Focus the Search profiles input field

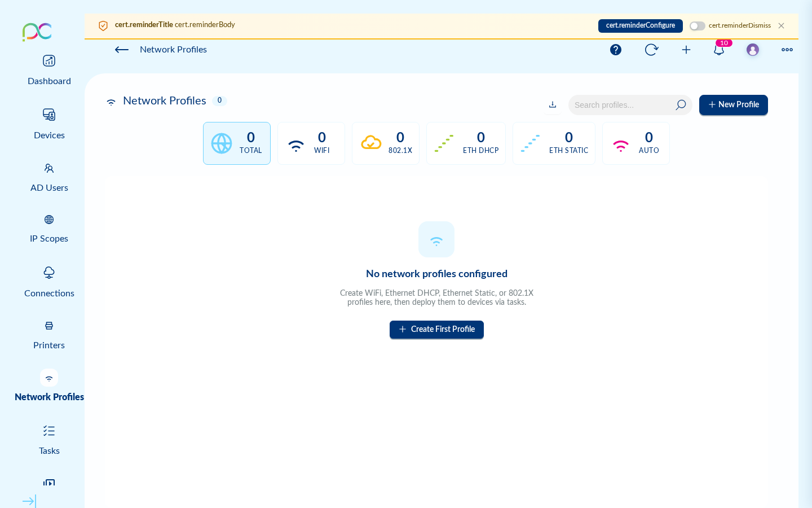click(x=620, y=105)
